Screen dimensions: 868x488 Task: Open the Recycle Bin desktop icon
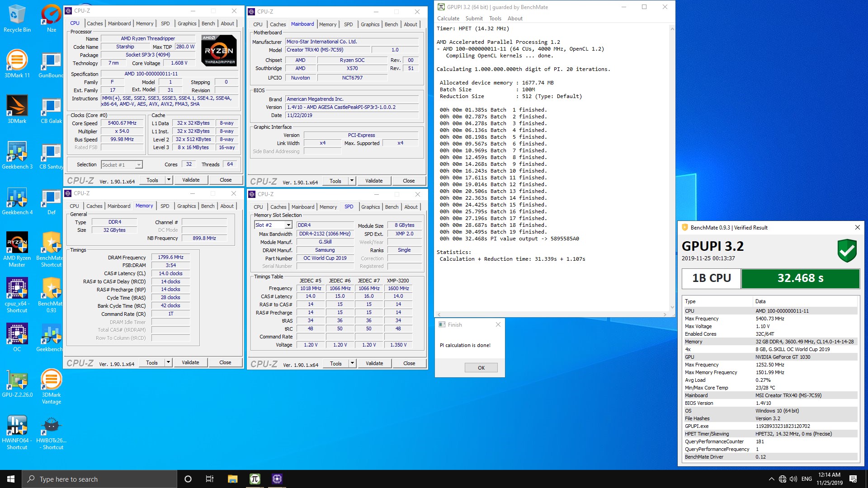tap(17, 18)
